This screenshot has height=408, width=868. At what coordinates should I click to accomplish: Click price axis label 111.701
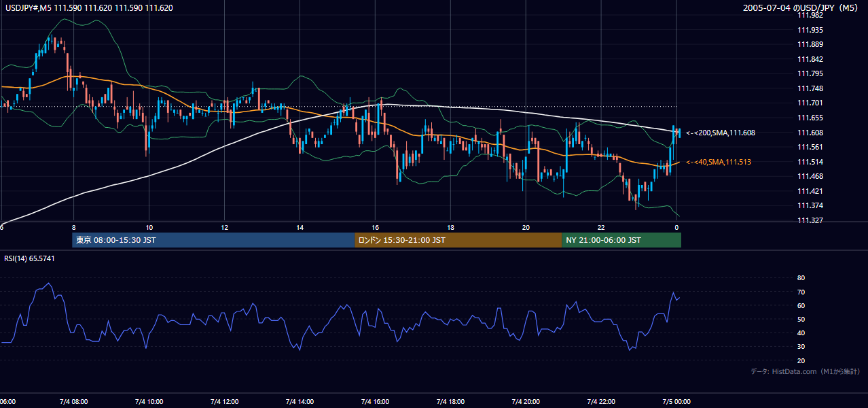810,103
